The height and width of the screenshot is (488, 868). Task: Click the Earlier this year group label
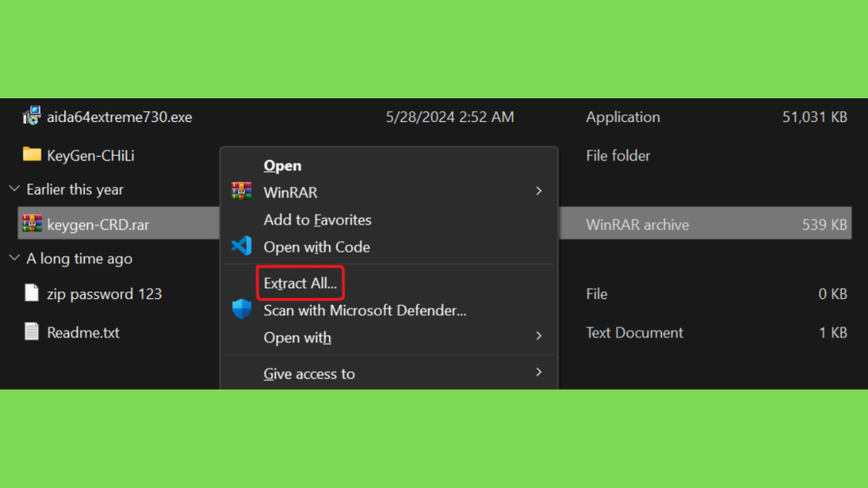tap(75, 189)
